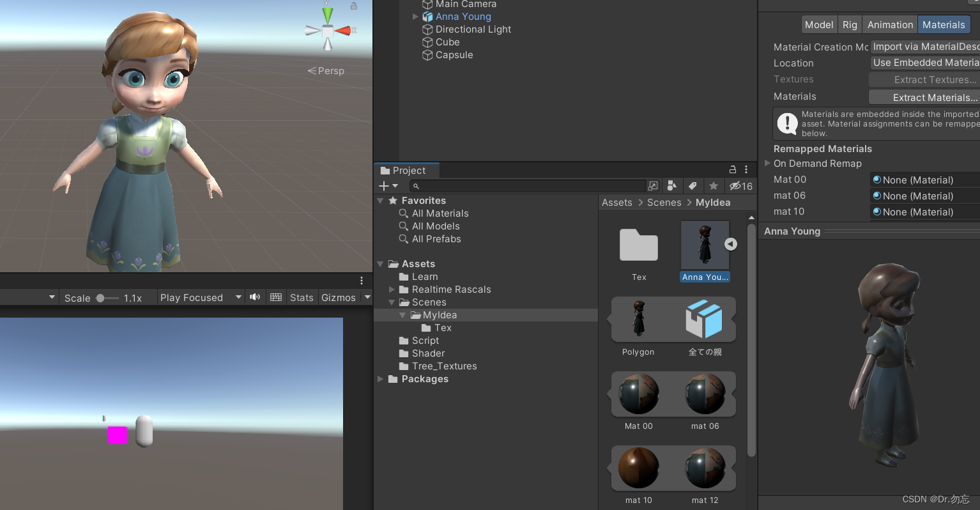The width and height of the screenshot is (980, 510).
Task: Select the Shader folder
Action: pyautogui.click(x=428, y=353)
